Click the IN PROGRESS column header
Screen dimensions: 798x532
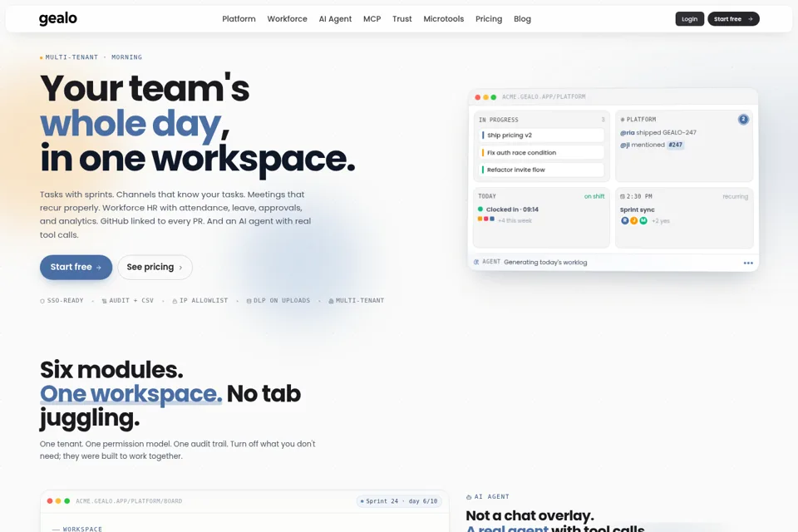click(498, 121)
